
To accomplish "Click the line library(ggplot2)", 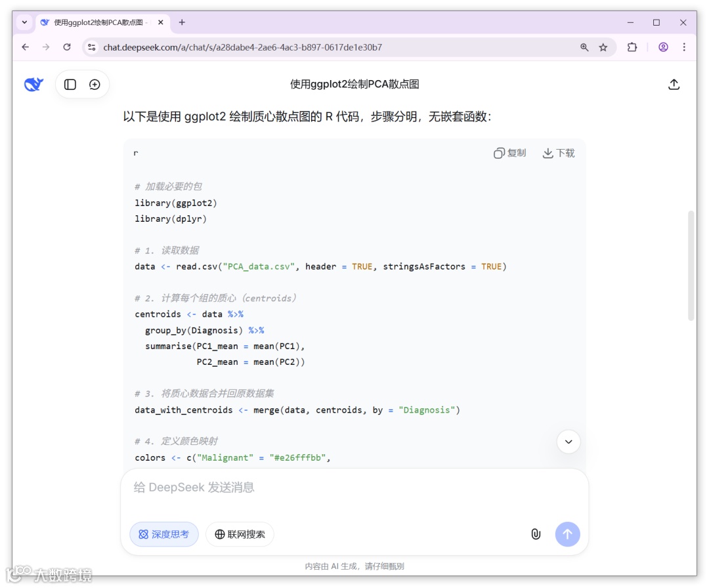I will point(175,203).
